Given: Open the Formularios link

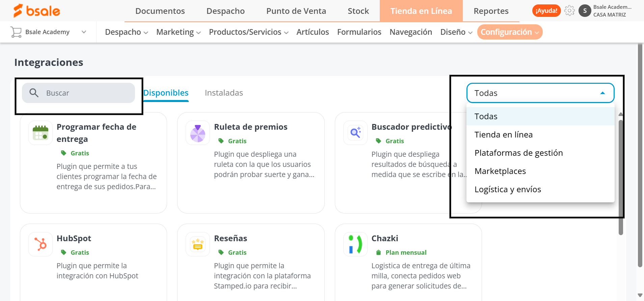Looking at the screenshot, I should click(359, 32).
